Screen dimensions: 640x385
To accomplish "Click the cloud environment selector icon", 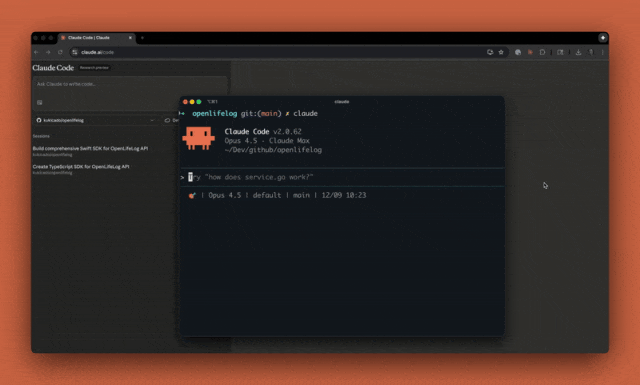I will pyautogui.click(x=167, y=120).
